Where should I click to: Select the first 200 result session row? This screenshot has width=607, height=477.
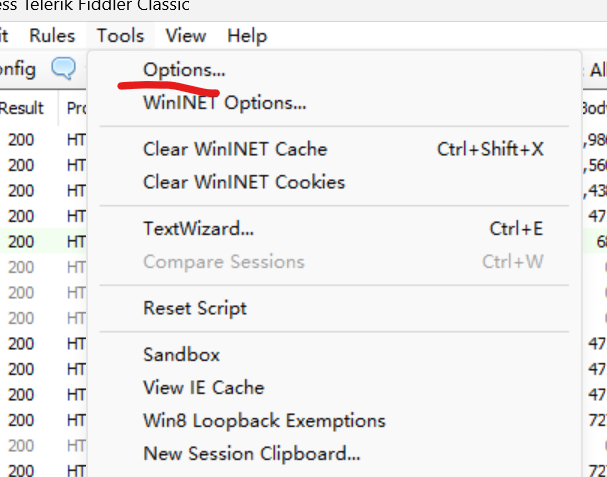pyautogui.click(x=43, y=140)
